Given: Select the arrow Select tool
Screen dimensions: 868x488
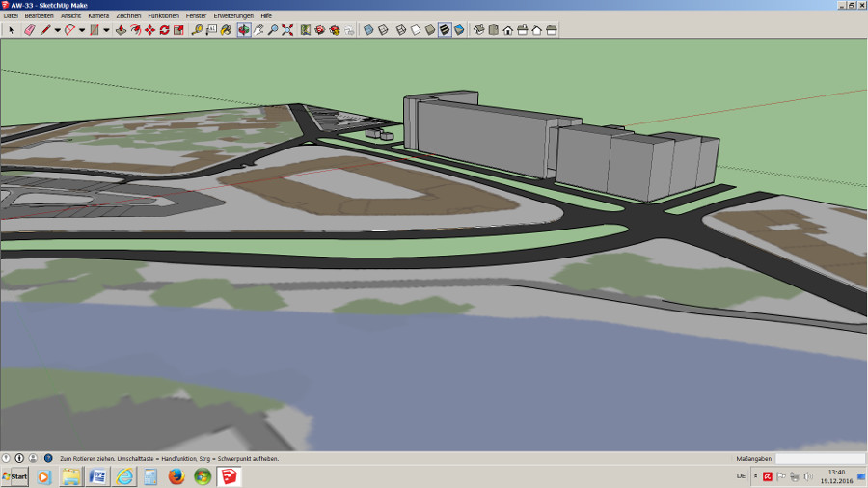Looking at the screenshot, I should pos(12,30).
